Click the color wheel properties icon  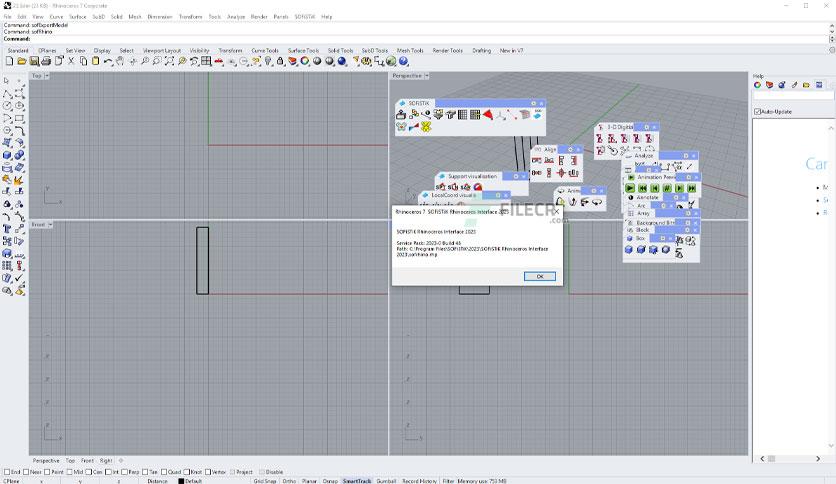305,61
